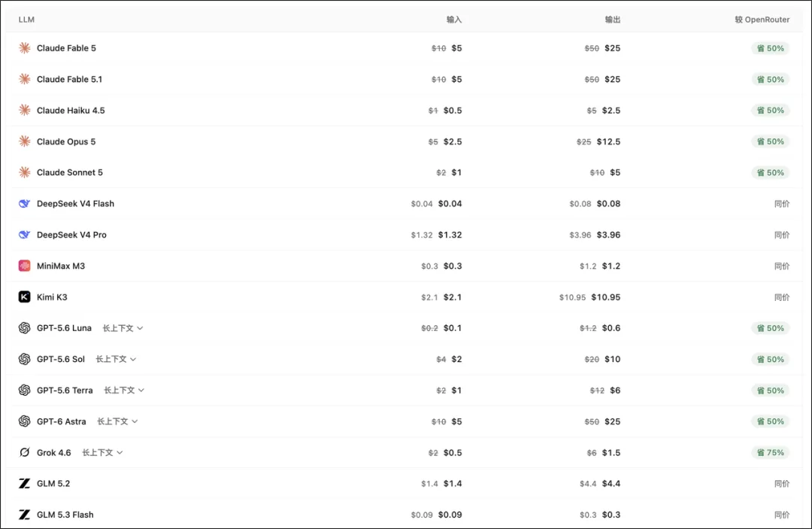Click the GLM 5.2 Z icon
The height and width of the screenshot is (529, 812).
click(x=24, y=483)
